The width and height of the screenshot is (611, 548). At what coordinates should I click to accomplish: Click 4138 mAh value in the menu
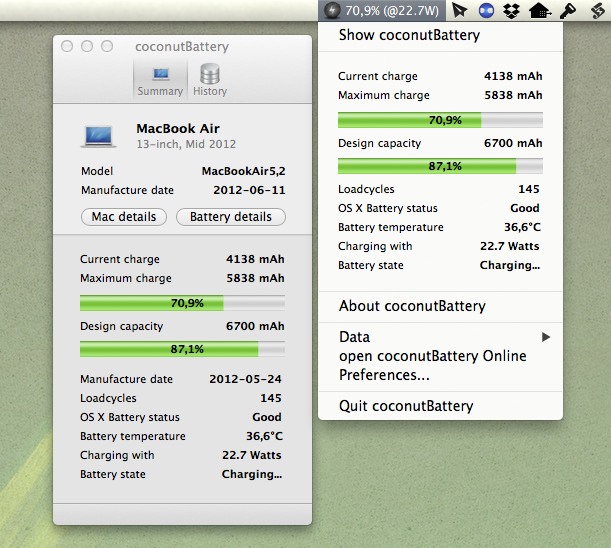point(513,76)
